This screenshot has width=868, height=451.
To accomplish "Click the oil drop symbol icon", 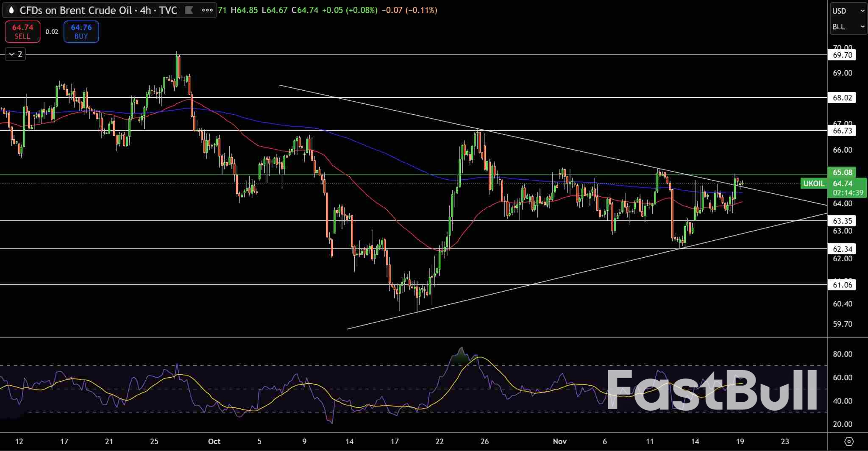I will click(11, 10).
